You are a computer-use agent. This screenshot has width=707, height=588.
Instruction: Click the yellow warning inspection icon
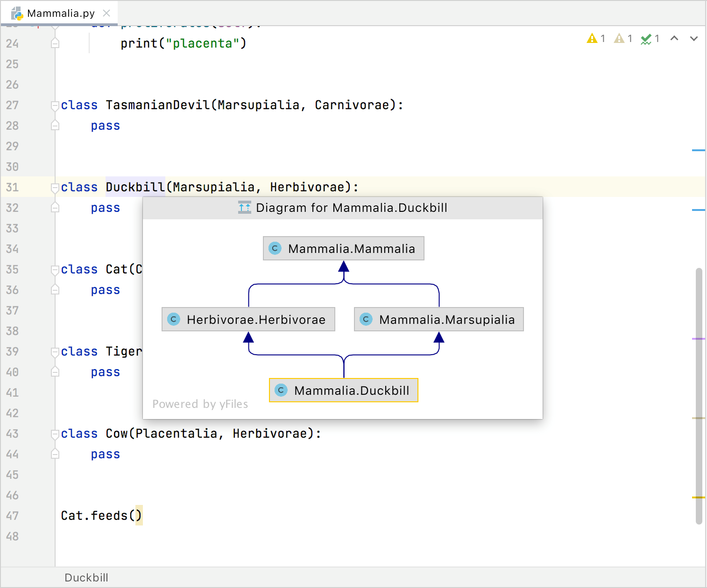[x=592, y=39]
